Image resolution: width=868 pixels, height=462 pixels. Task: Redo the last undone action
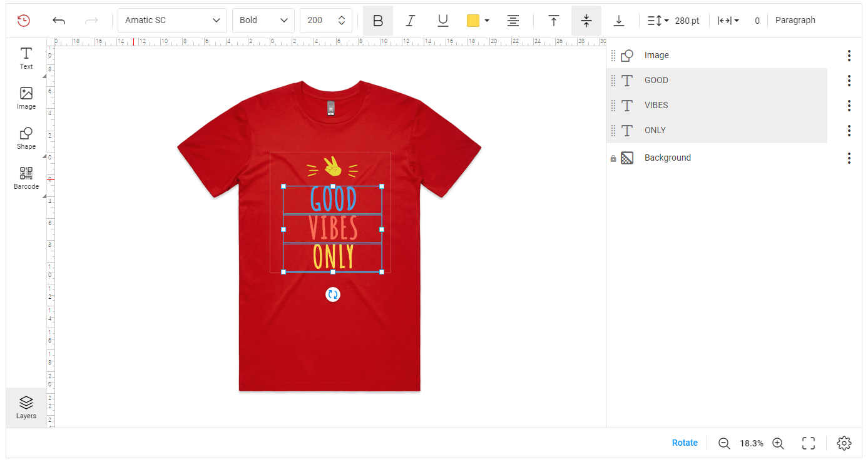coord(92,21)
